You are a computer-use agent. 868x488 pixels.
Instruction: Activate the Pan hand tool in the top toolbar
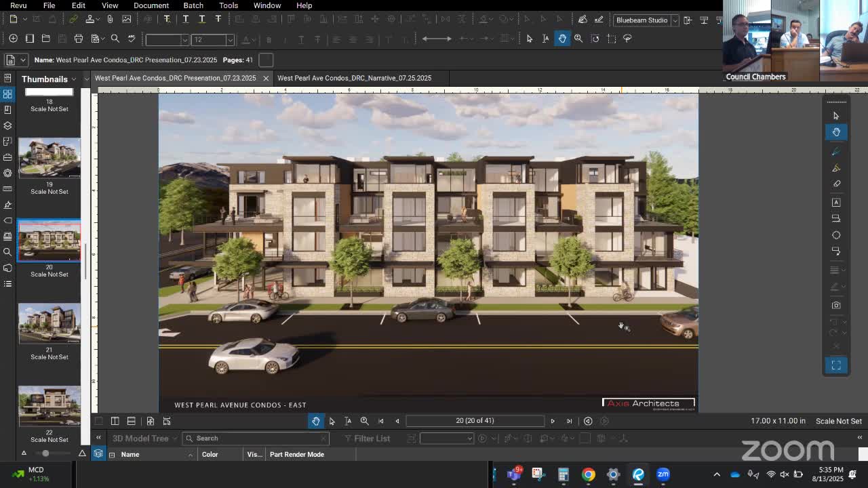click(x=562, y=39)
